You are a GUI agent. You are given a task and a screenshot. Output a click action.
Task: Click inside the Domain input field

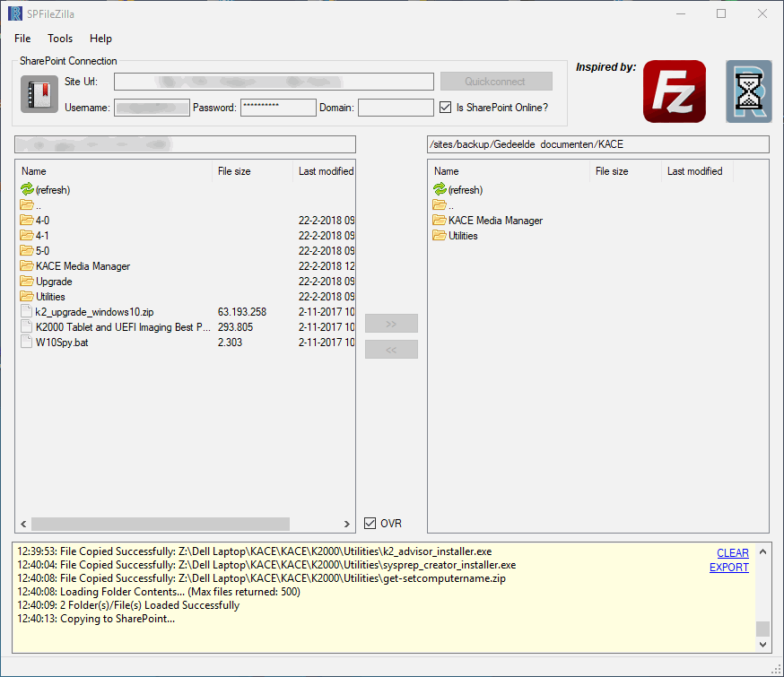coord(395,108)
